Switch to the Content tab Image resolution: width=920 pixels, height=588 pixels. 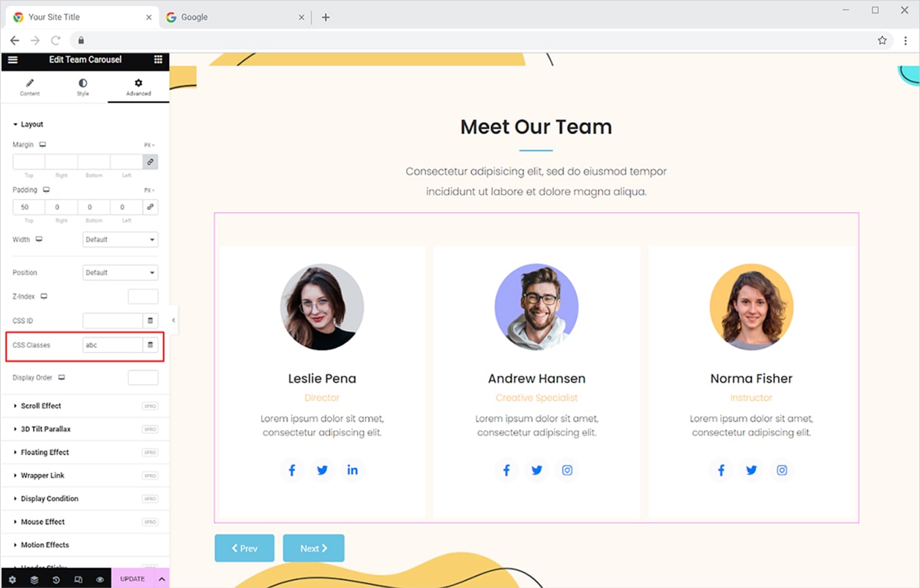tap(30, 87)
